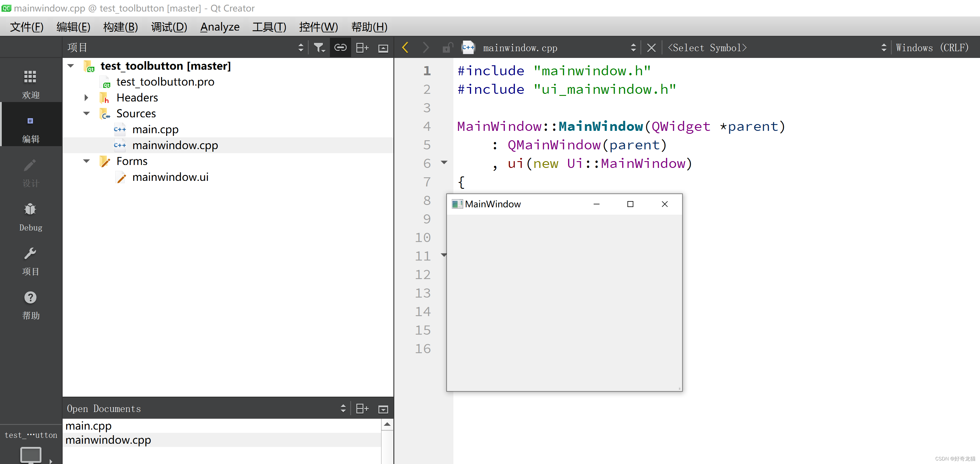This screenshot has height=464, width=980.
Task: Open the Welcome mode in sidebar
Action: pos(31,84)
